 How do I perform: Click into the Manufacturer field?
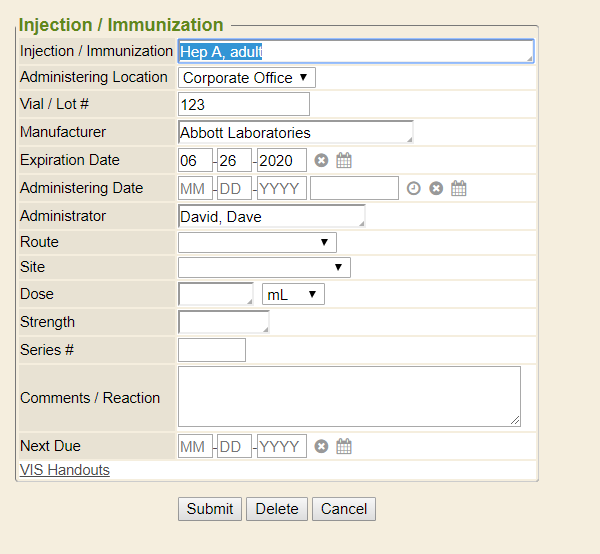(x=295, y=132)
